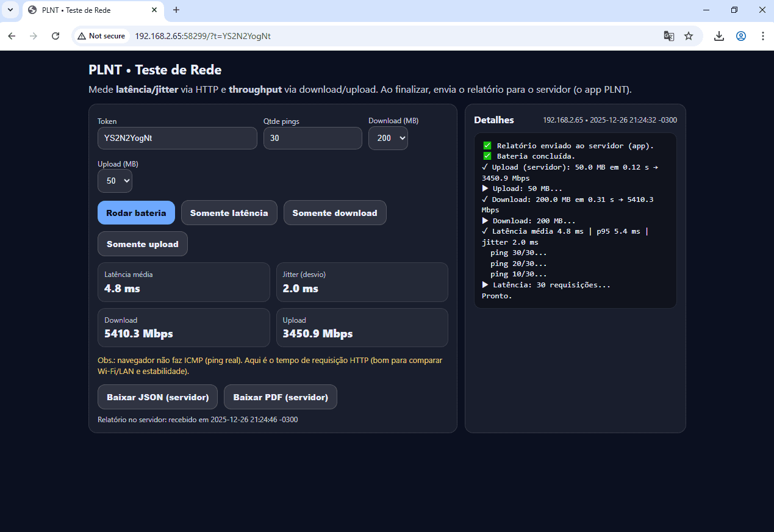Open the browser profile icon
This screenshot has width=774, height=532.
[x=740, y=36]
